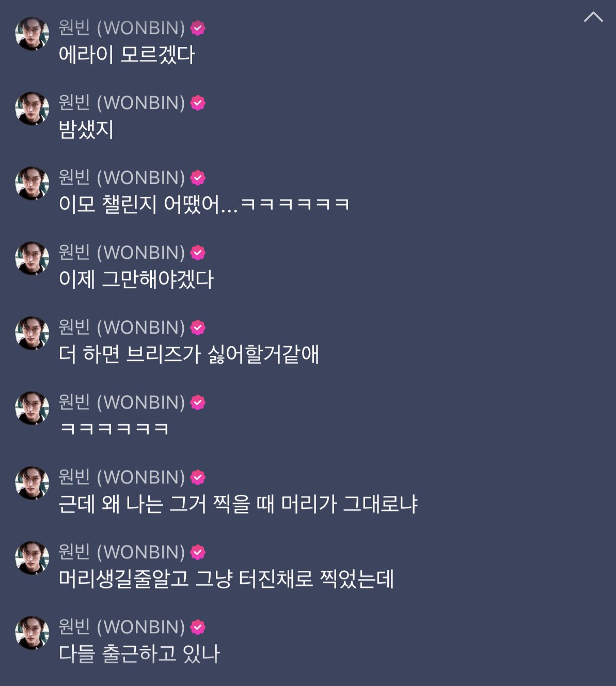Image resolution: width=616 pixels, height=686 pixels.
Task: Click the verified badge above the 다들 출근하고 있나 message
Action: 198,627
